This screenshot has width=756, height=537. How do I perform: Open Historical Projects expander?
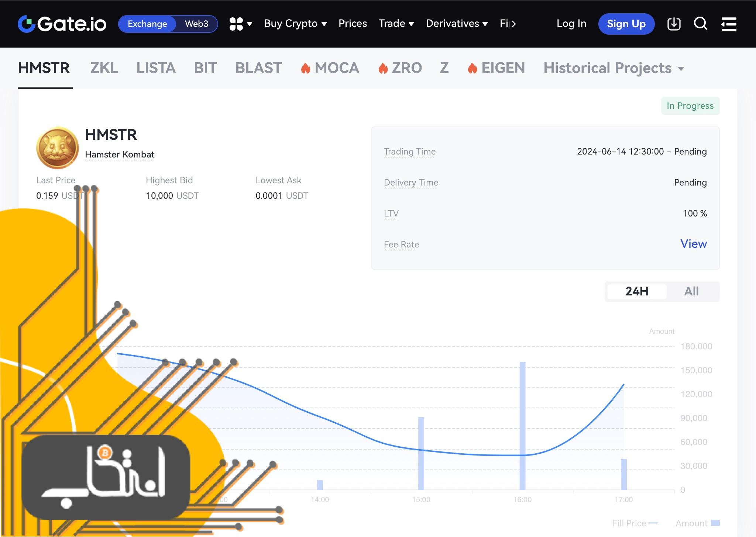point(614,67)
